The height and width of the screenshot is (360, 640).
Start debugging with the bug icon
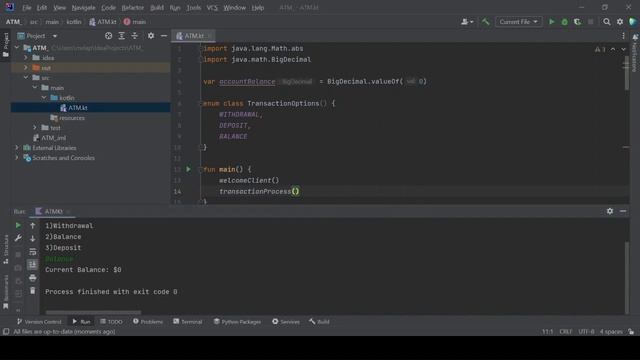click(x=564, y=22)
